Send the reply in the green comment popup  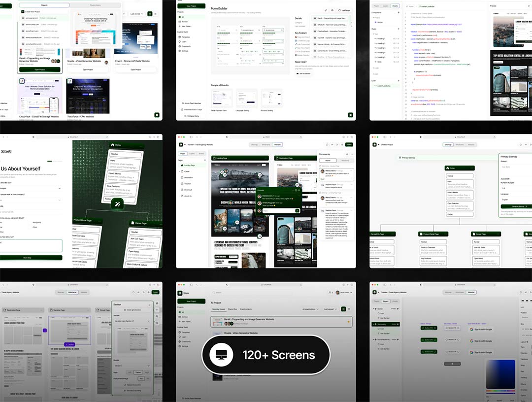point(297,210)
